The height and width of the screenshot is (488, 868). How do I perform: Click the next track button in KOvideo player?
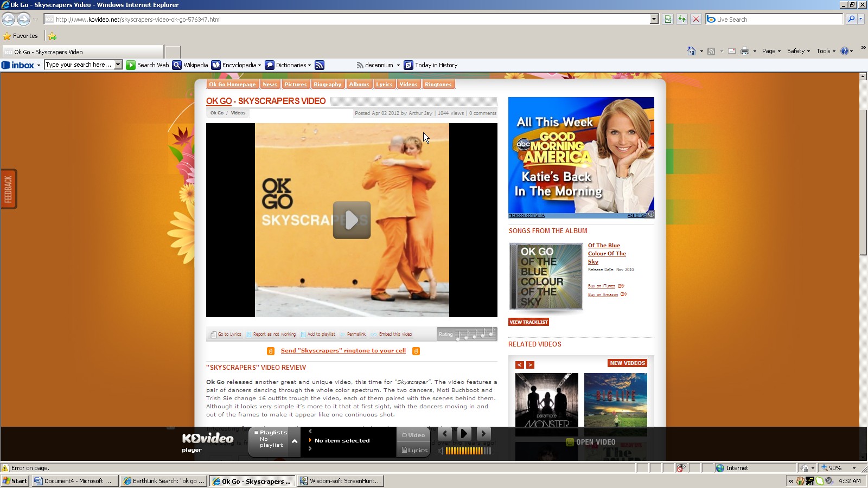483,433
